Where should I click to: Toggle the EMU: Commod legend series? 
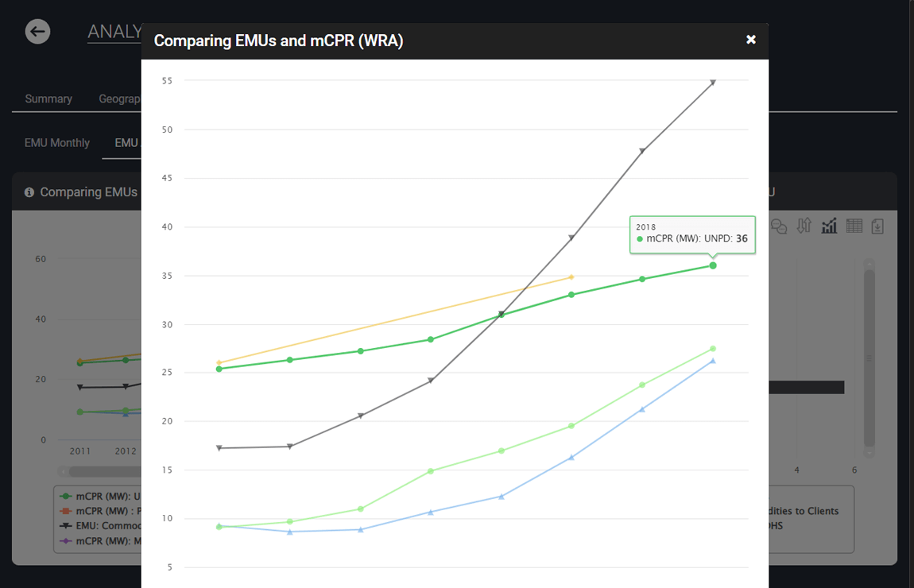coord(100,526)
